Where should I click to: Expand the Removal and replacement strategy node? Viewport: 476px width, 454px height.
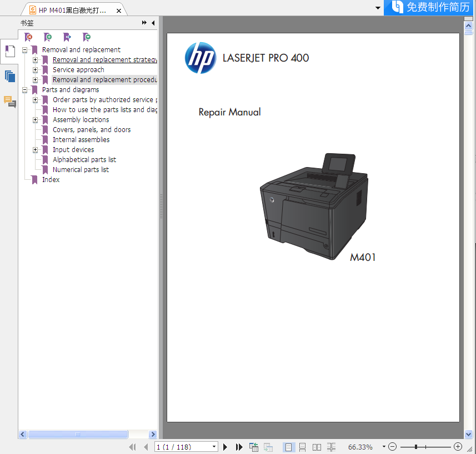[x=35, y=60]
